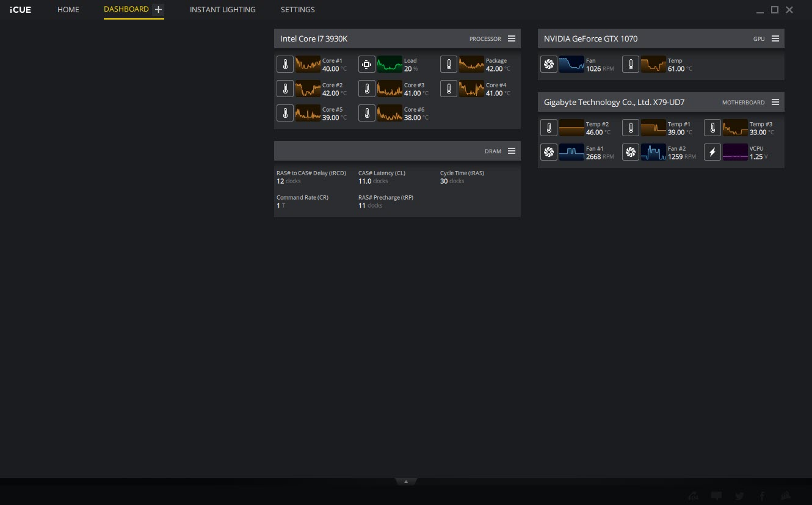Viewport: 812px width, 505px height.
Task: Expand the bottom panel arrow
Action: (406, 482)
